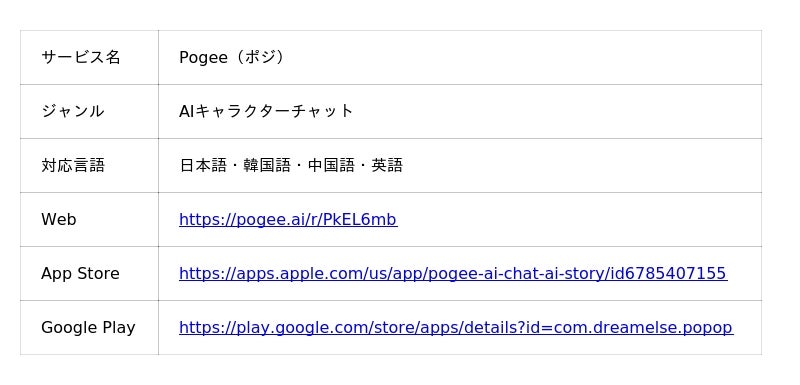
Task: Click the word Pogee in service name
Action: point(203,58)
